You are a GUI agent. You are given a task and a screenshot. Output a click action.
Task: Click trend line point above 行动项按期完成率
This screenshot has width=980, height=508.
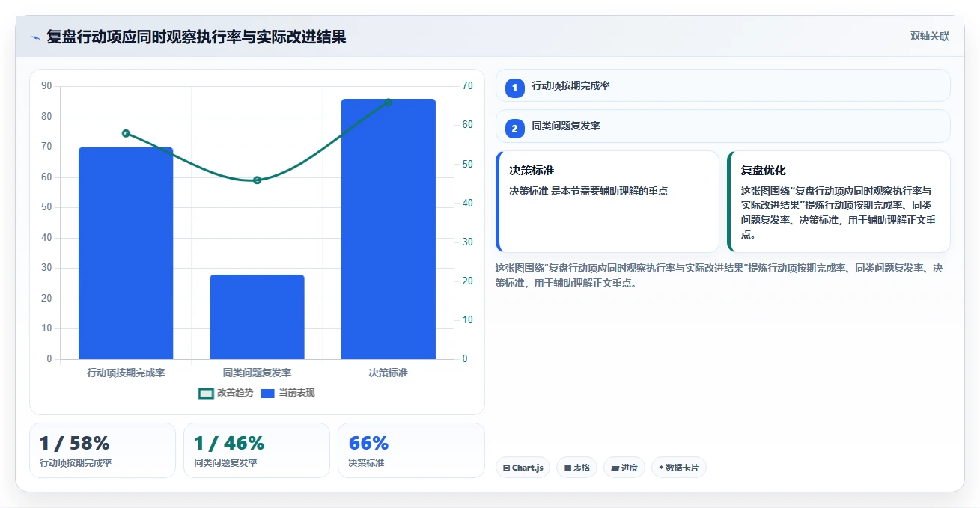[126, 133]
